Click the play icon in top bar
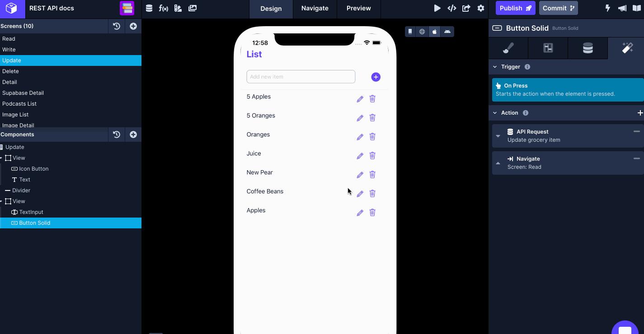The height and width of the screenshot is (334, 644). click(437, 8)
